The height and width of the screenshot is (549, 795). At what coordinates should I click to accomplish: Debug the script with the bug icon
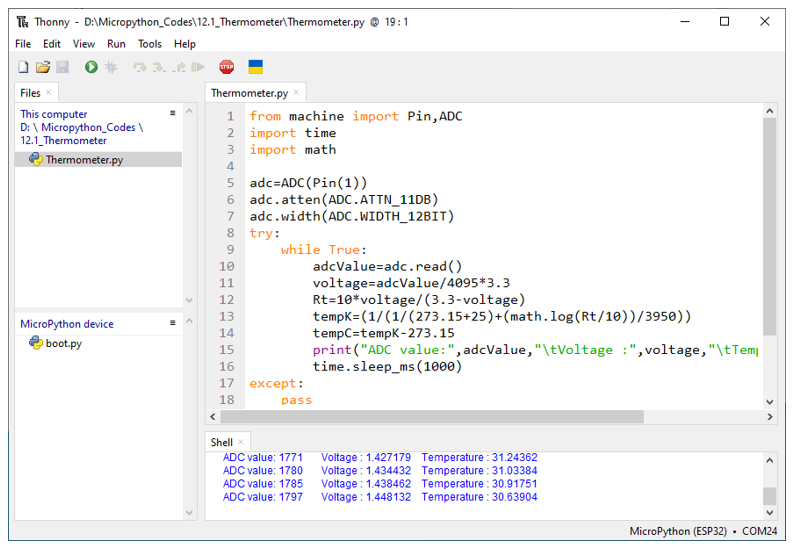111,67
